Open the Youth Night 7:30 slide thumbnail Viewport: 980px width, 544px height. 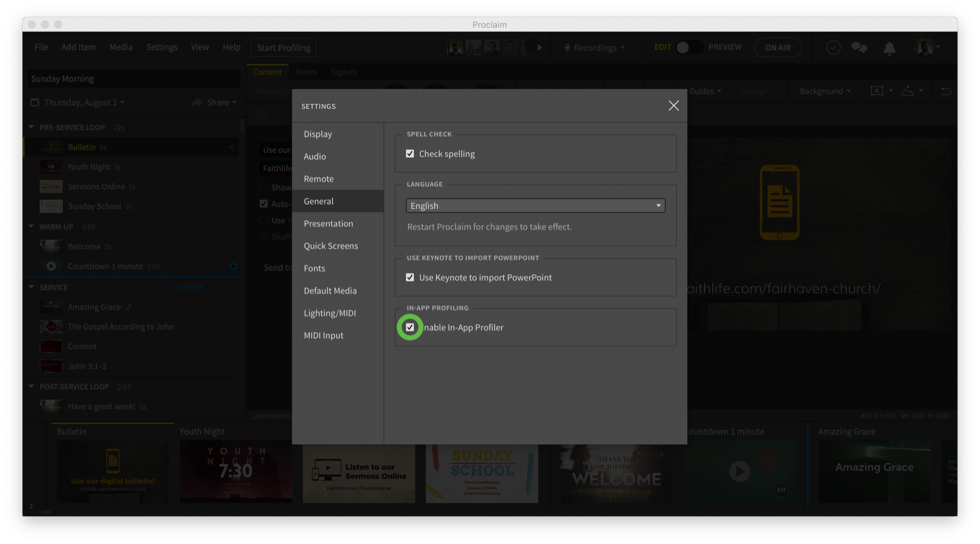click(x=236, y=471)
